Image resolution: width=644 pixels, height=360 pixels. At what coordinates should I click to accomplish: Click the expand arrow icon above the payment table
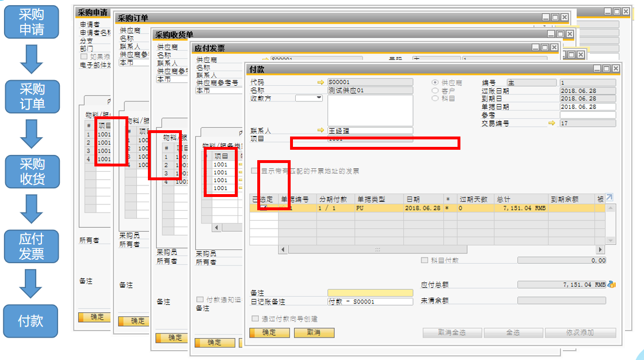click(609, 197)
